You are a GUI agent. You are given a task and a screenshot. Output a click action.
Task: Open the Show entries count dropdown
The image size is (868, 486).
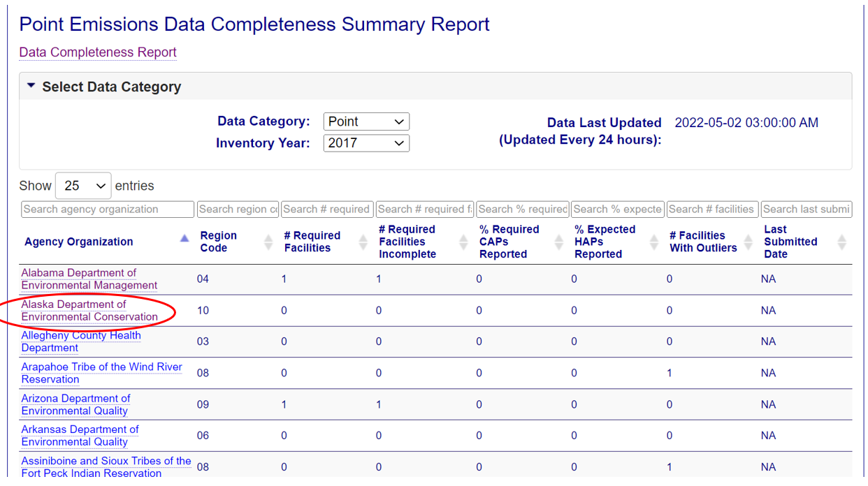83,186
